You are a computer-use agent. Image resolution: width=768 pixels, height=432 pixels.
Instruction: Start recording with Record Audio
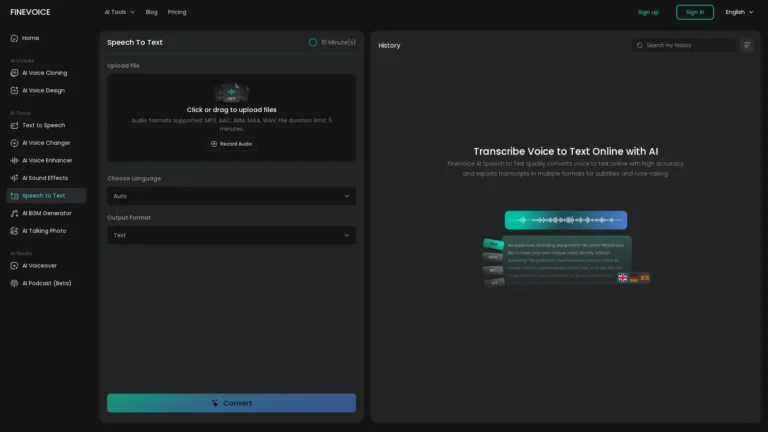click(x=231, y=144)
